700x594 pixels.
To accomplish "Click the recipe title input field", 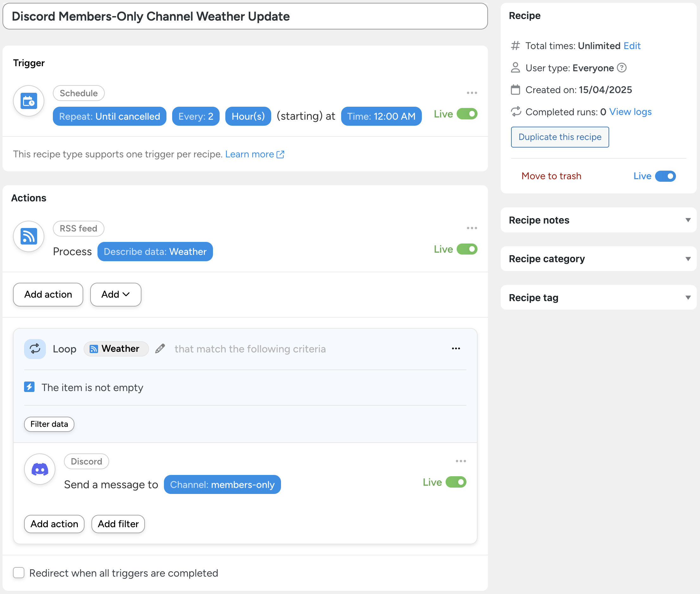I will 245,16.
